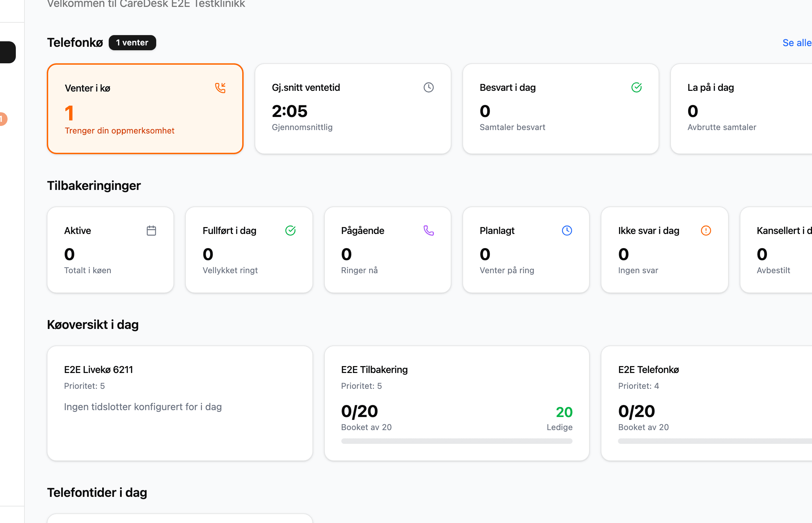Screen dimensions: 812x523
Task: Click the Totalt i køen label
Action: pyautogui.click(x=88, y=270)
